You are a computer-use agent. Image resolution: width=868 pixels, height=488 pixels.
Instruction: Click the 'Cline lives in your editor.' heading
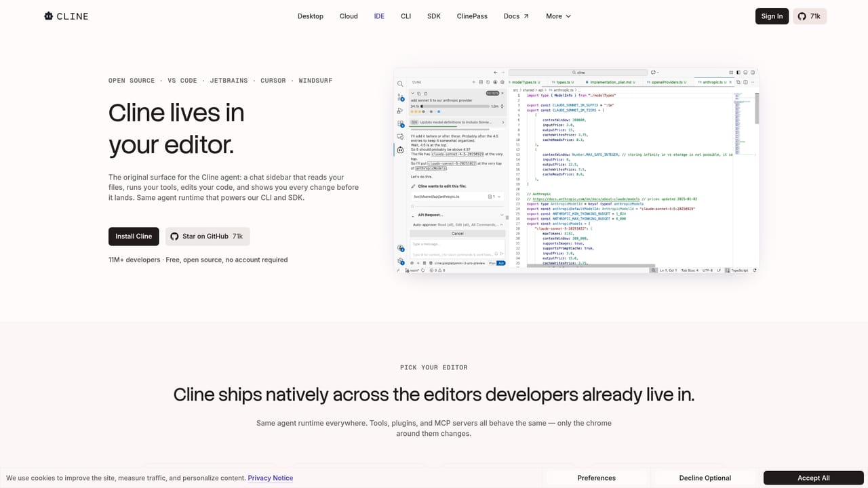pyautogui.click(x=176, y=129)
